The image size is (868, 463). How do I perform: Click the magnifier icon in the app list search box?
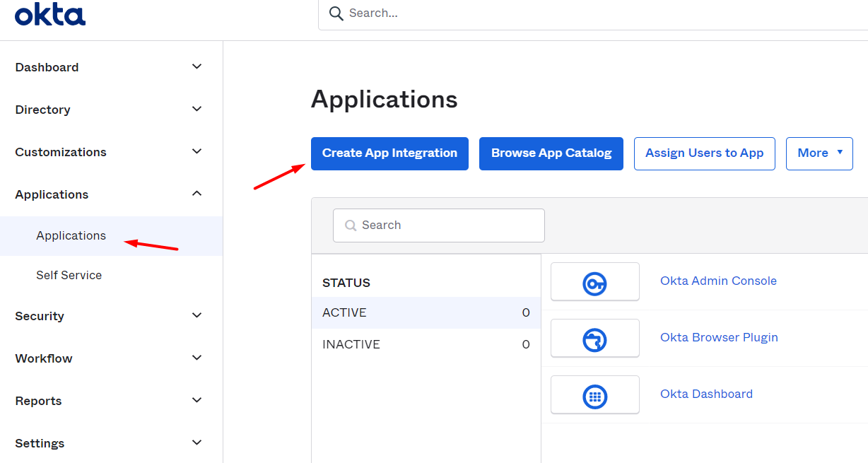(351, 225)
